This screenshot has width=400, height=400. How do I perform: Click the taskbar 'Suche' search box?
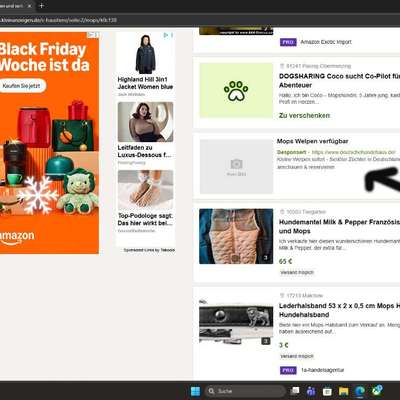pyautogui.click(x=245, y=391)
